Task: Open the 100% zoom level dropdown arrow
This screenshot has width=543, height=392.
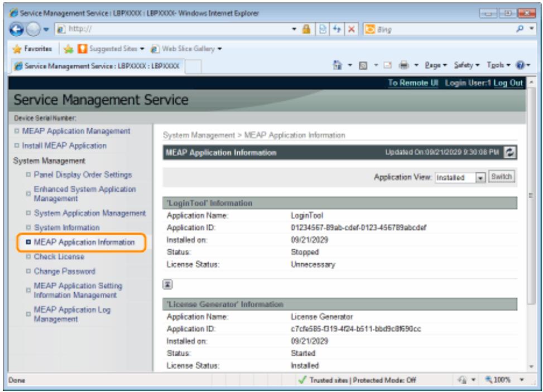Action: coord(522,380)
